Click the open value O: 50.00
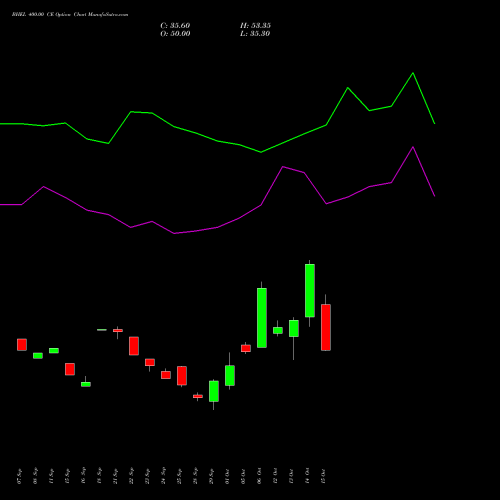The image size is (500, 500). [175, 34]
